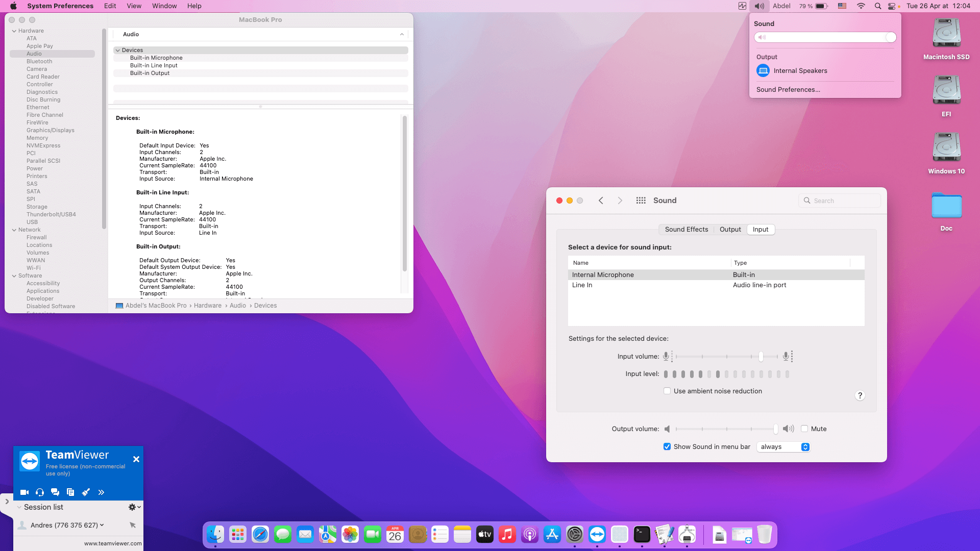Collapse the Audio header chevron
This screenshot has height=551, width=980.
click(402, 34)
